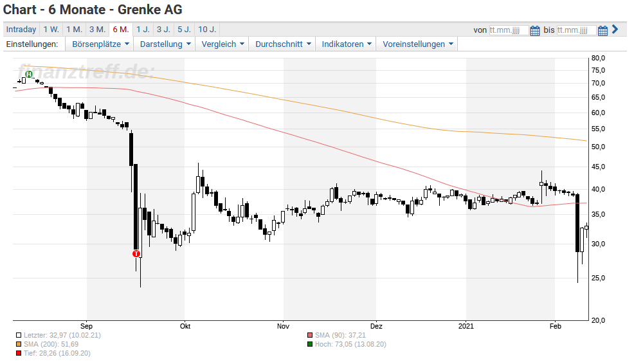Click 'Tief: 28,26 (16.09.20)' legend text
The image size is (634, 364).
(57, 353)
